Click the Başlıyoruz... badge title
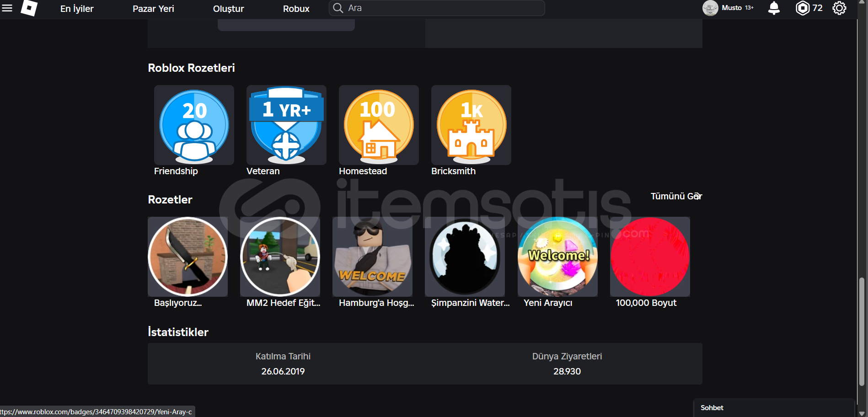This screenshot has height=417, width=868. click(x=178, y=303)
